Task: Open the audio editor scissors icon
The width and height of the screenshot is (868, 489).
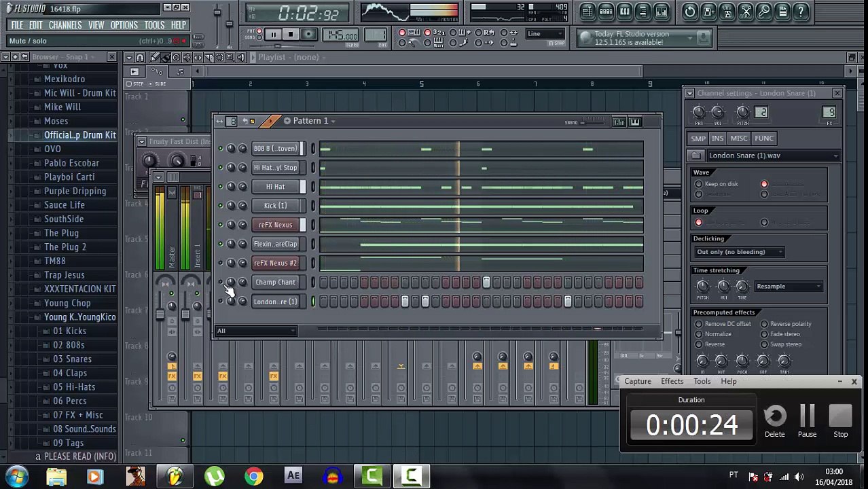Action: pos(746,12)
